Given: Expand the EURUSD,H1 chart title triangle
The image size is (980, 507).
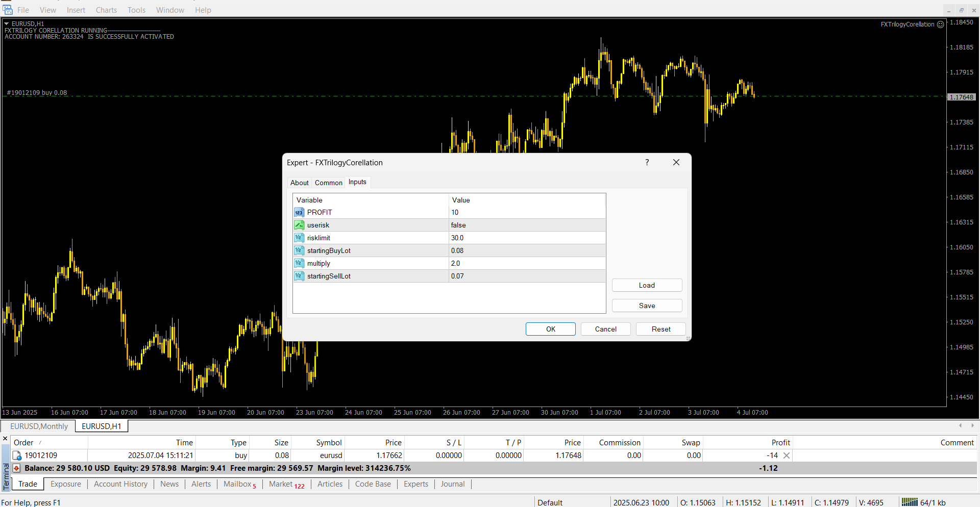Looking at the screenshot, I should click(7, 24).
